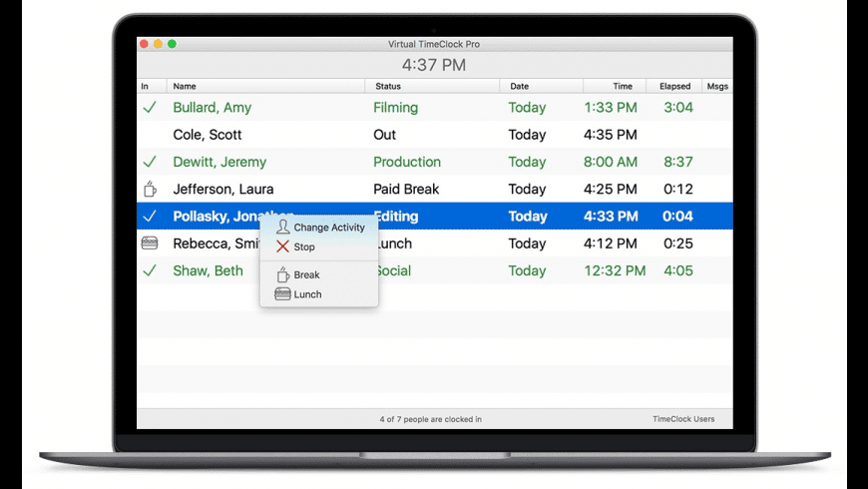Viewport: 868px width, 489px height.
Task: Select the Cole, Scott name
Action: tap(208, 135)
